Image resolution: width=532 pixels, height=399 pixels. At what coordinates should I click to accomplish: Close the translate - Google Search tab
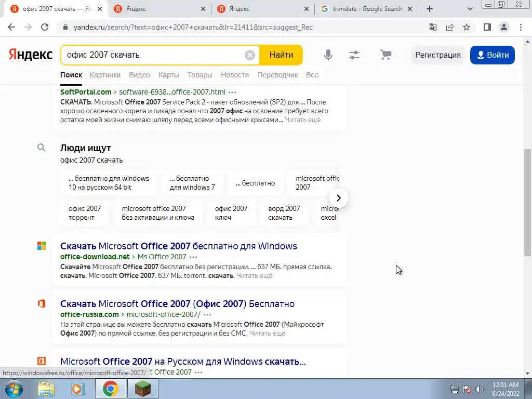point(409,9)
